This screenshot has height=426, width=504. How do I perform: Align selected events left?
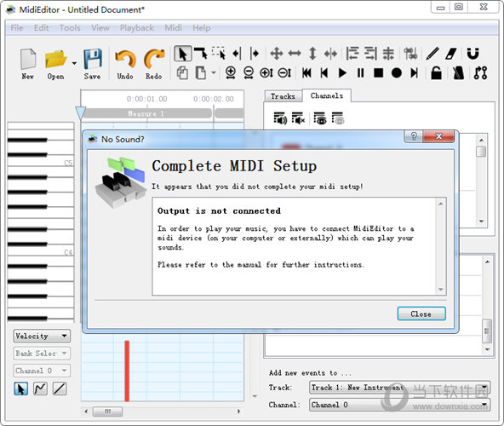(x=352, y=54)
